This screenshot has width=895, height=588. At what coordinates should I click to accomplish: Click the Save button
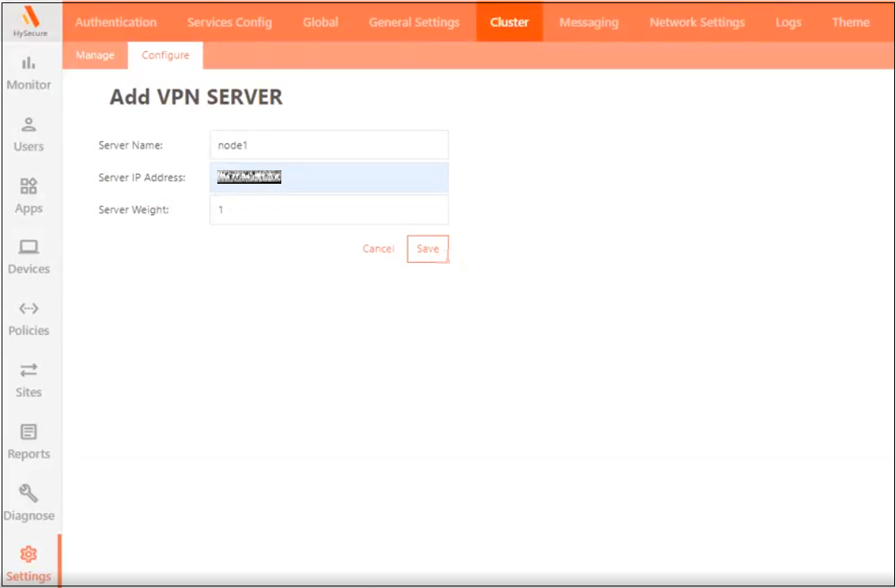(x=428, y=249)
